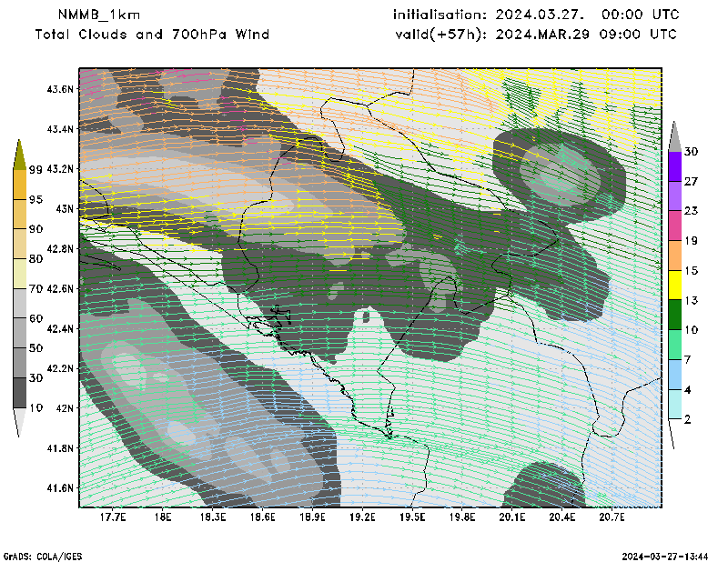Pick the pale yellow 70-80 cloud swatch

[19, 274]
